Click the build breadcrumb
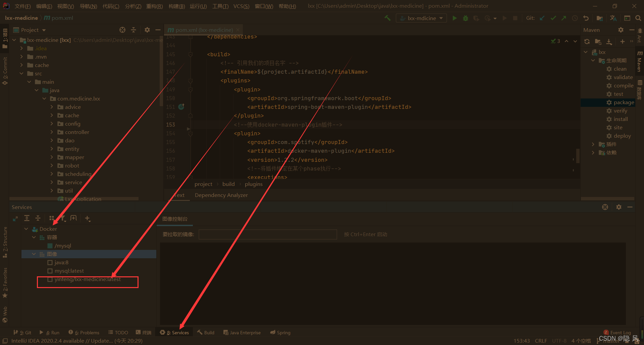644x345 pixels. tap(228, 184)
